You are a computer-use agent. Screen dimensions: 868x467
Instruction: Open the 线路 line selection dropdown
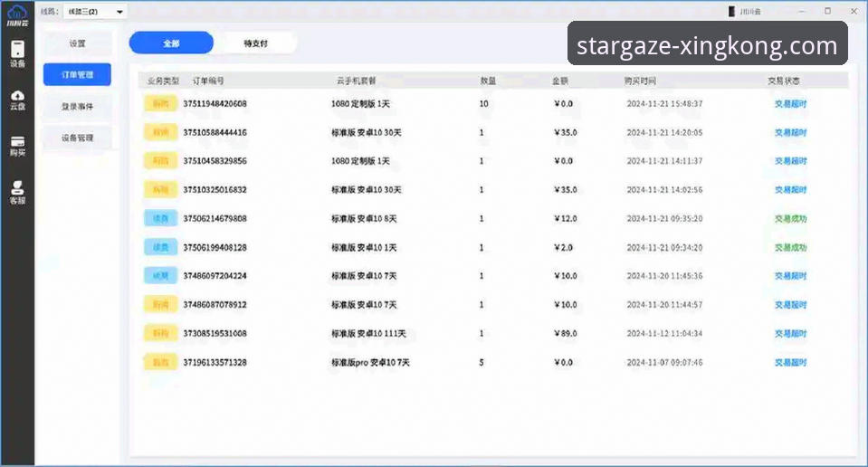coord(95,12)
